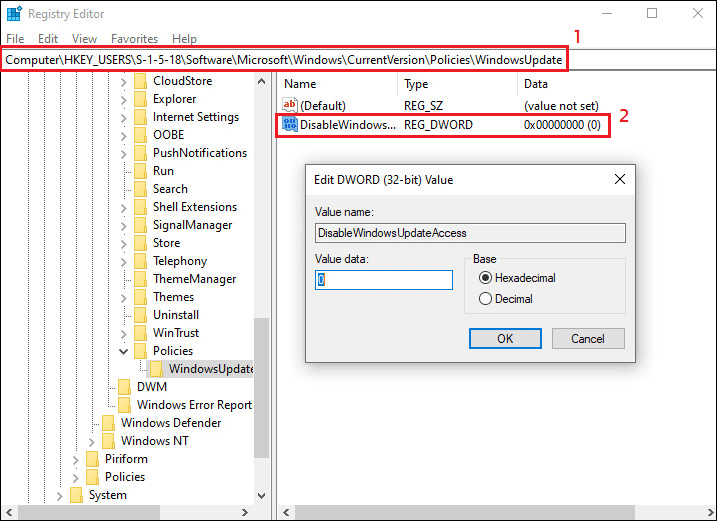Click the tree pane vertical scrollbar thumb
The image size is (717, 521).
[262, 387]
